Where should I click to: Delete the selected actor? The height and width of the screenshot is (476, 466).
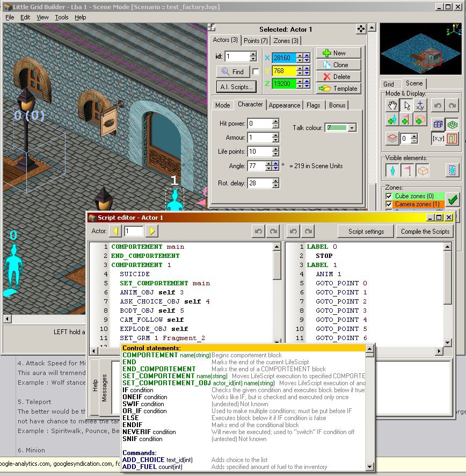point(339,76)
